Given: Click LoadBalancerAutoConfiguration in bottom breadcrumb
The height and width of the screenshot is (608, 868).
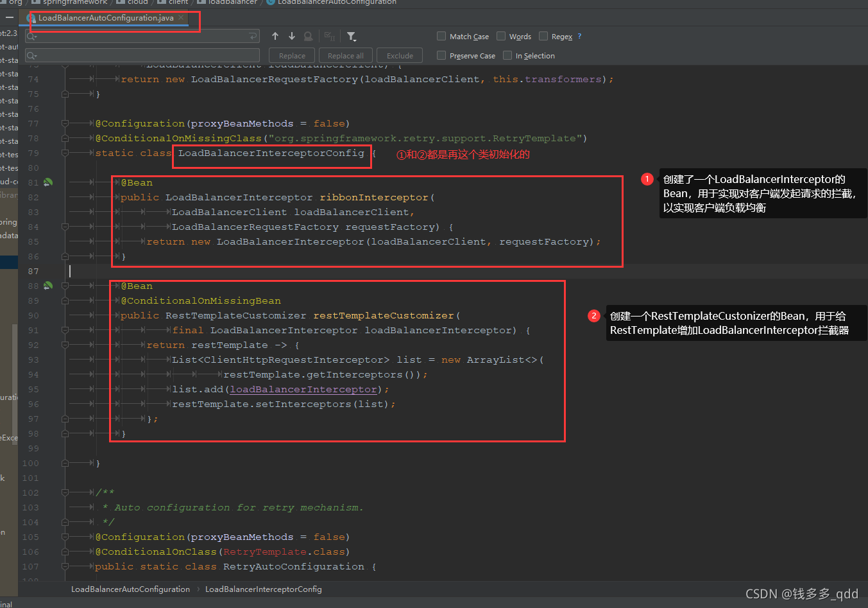Looking at the screenshot, I should pos(130,589).
